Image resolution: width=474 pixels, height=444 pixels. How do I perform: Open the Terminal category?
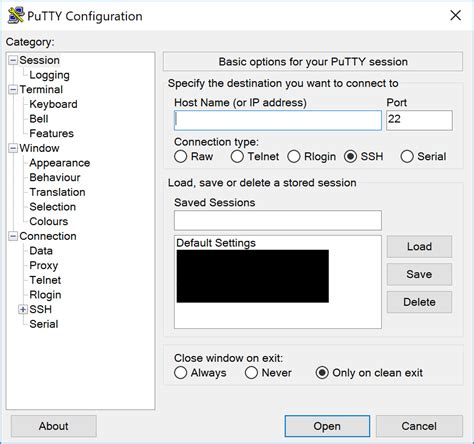click(41, 90)
